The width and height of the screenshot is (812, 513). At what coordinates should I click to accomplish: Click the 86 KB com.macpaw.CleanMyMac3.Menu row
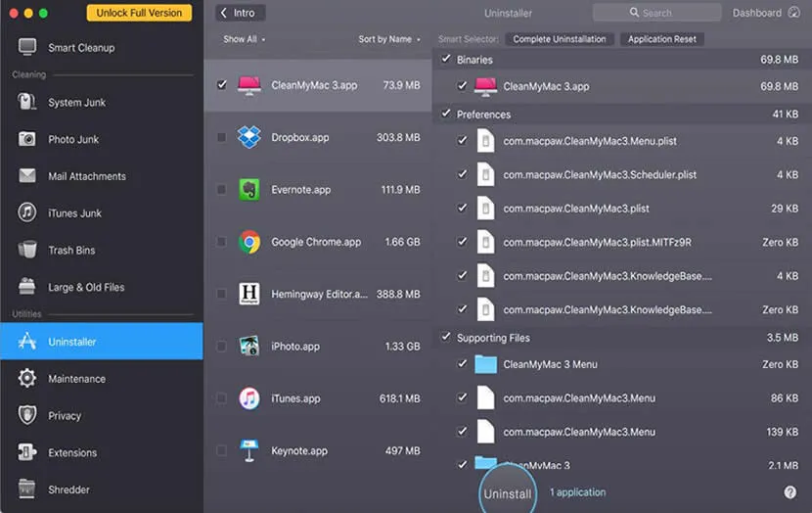pos(622,397)
